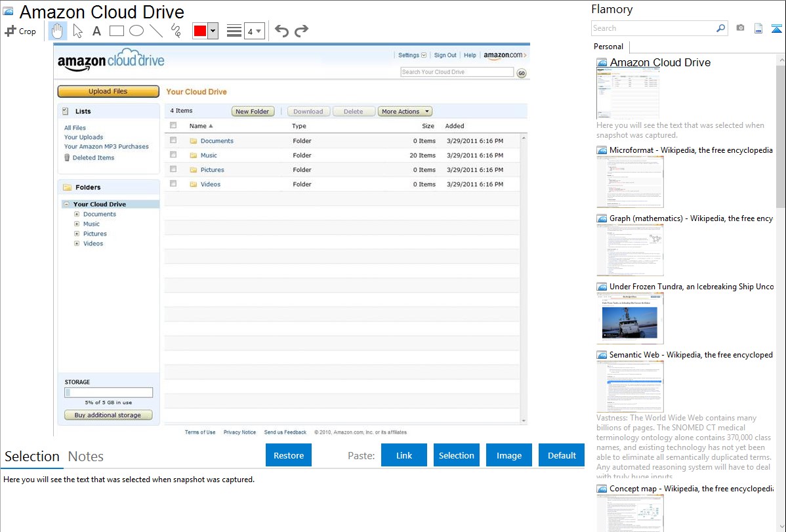Check the Videos folder row checkbox
The width and height of the screenshot is (786, 532).
[x=173, y=184]
